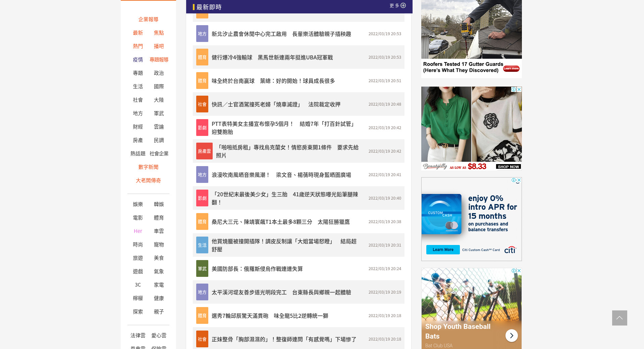Close the Shop Youth Baseball Bats ad

click(x=519, y=270)
